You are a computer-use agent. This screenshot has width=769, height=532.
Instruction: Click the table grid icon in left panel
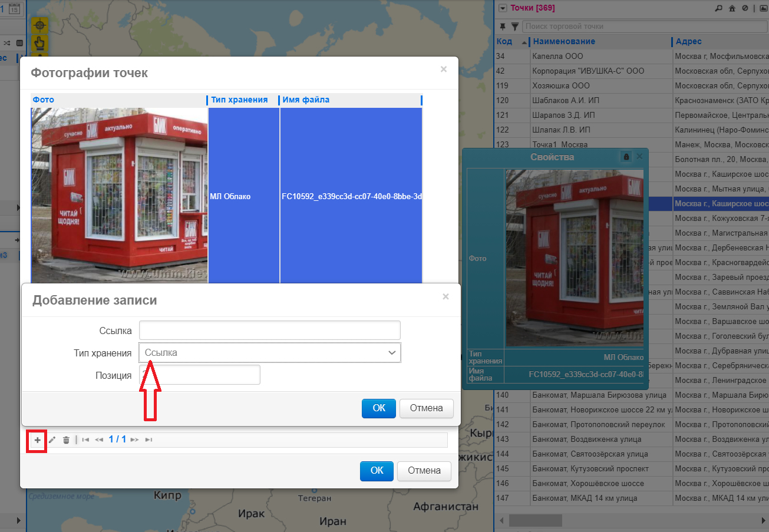point(19,43)
